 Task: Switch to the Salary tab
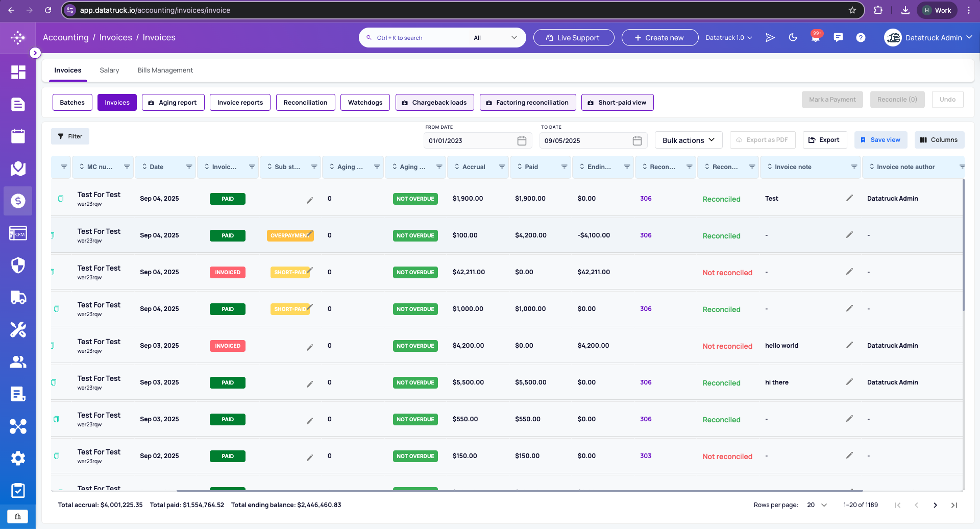coord(109,70)
